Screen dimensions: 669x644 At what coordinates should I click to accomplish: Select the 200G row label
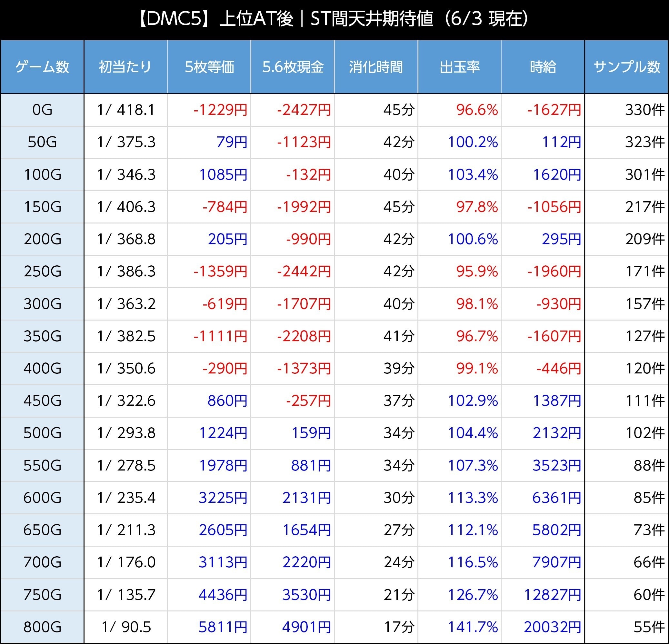[x=42, y=239]
